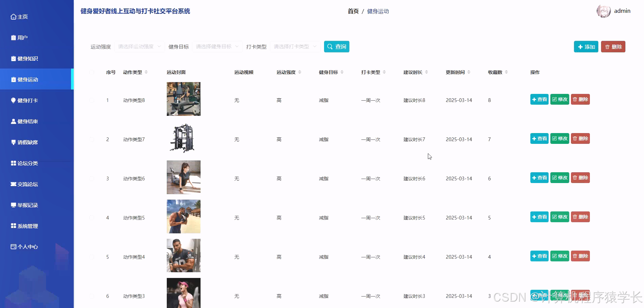This screenshot has height=308, width=644.
Task: Sort by 建议时长 column arrows
Action: point(427,72)
